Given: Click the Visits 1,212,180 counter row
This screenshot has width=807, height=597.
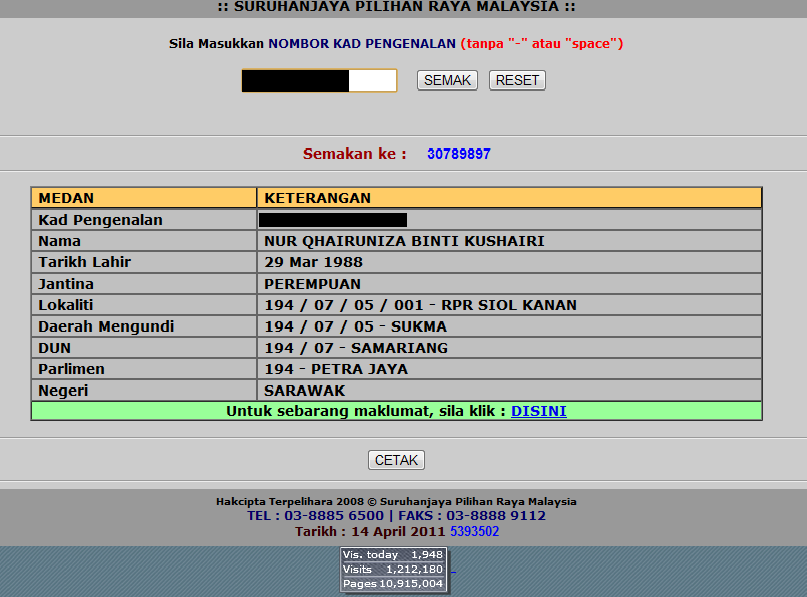Looking at the screenshot, I should point(393,569).
